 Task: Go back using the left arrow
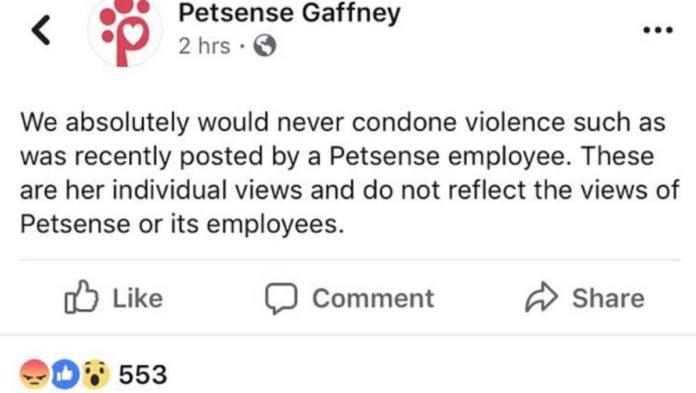(41, 30)
